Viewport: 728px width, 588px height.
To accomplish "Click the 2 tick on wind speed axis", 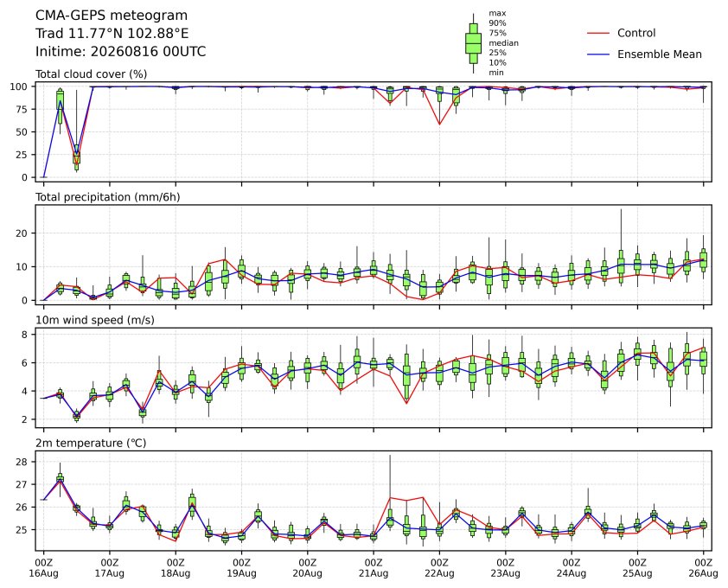I will coord(25,419).
